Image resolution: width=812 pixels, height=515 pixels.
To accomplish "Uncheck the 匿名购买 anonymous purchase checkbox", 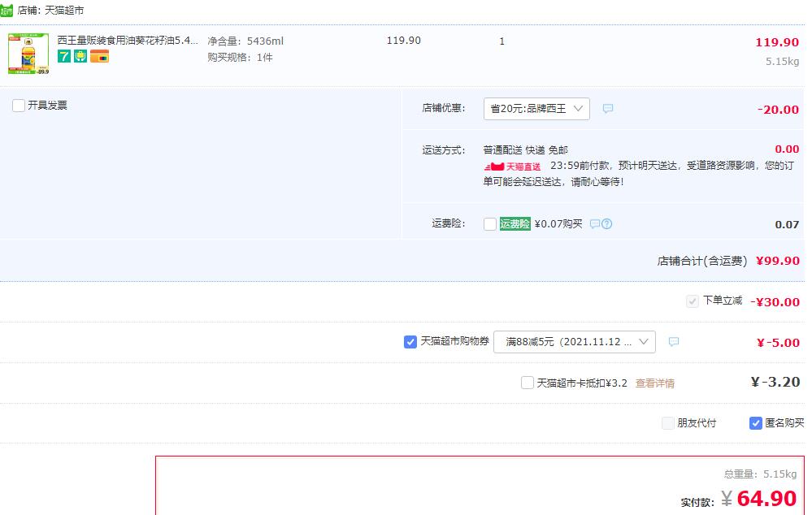I will coord(756,423).
